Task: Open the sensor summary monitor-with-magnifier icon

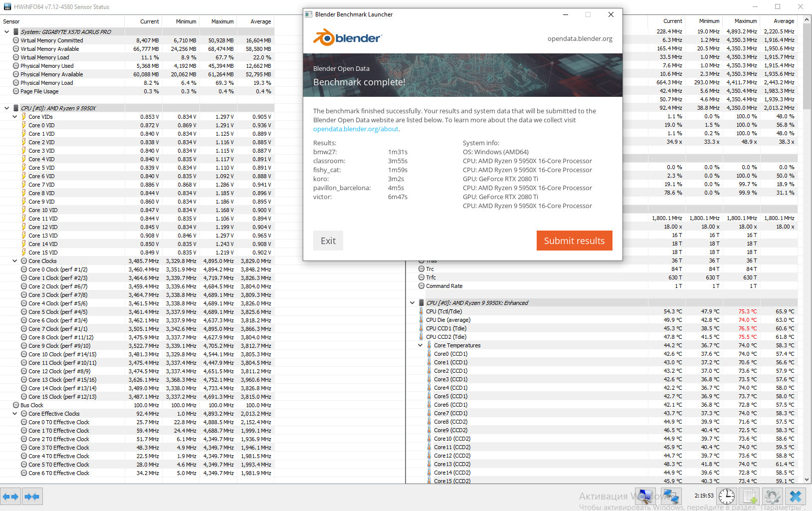Action: [645, 497]
